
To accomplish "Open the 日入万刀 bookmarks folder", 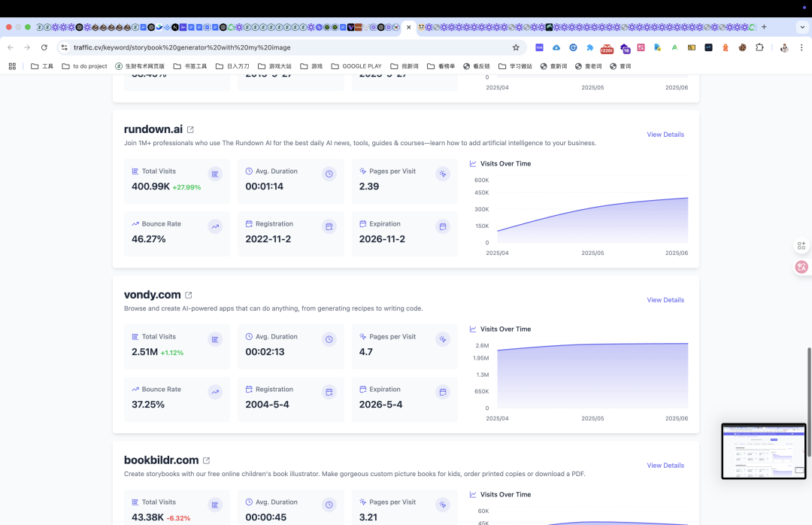I will pos(232,66).
